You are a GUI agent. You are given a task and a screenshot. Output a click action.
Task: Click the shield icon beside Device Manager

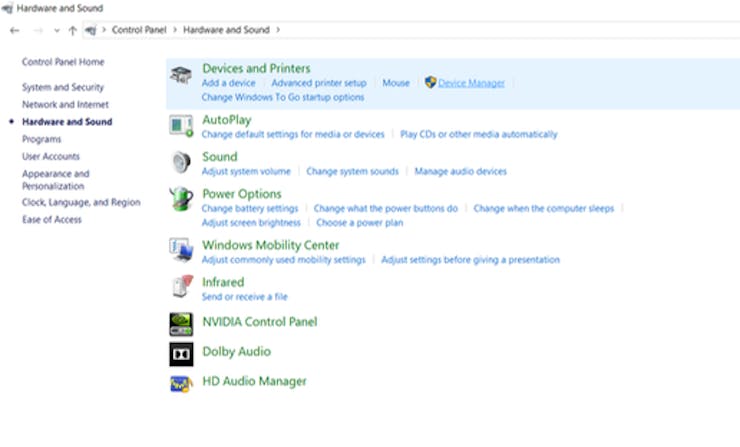[430, 82]
